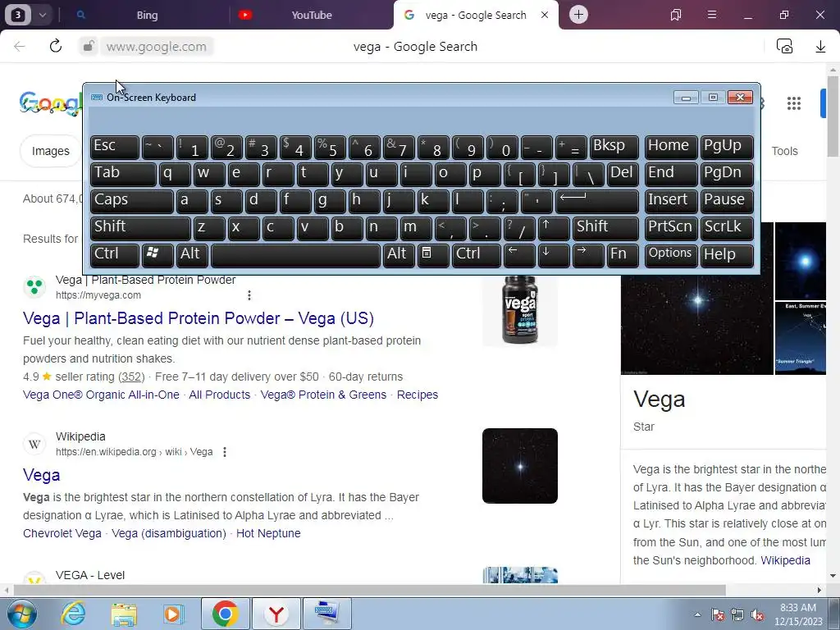
Task: Click the right arrow key on keyboard
Action: pos(587,255)
